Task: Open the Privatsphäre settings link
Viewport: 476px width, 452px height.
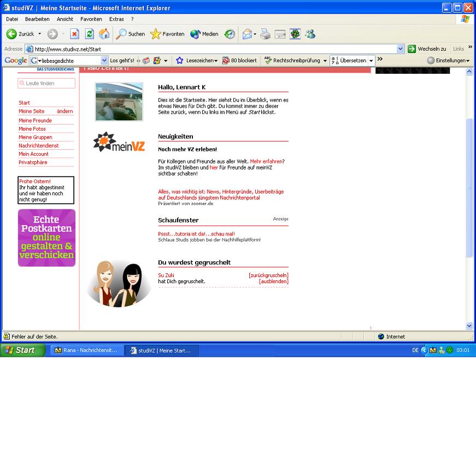Action: (x=33, y=162)
